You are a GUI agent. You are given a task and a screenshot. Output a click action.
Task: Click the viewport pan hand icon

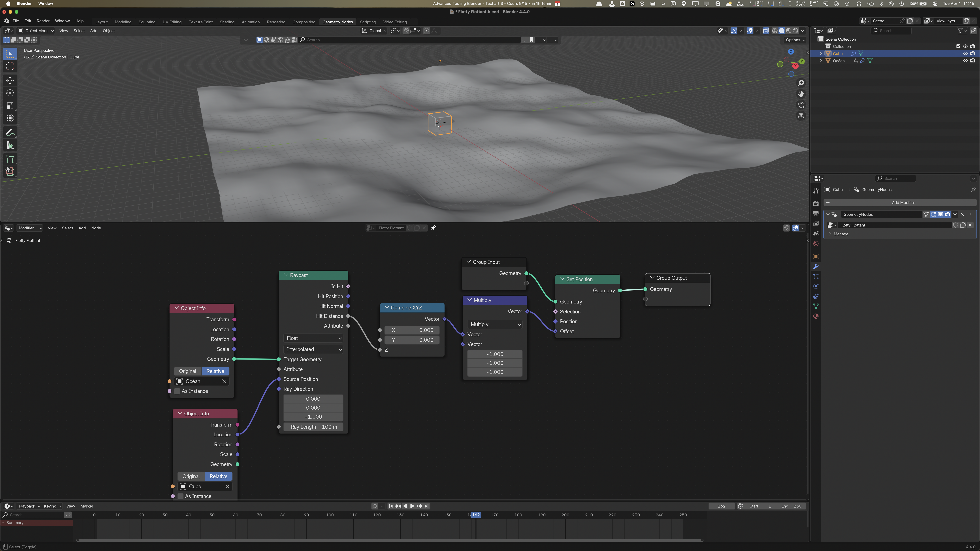pyautogui.click(x=801, y=94)
